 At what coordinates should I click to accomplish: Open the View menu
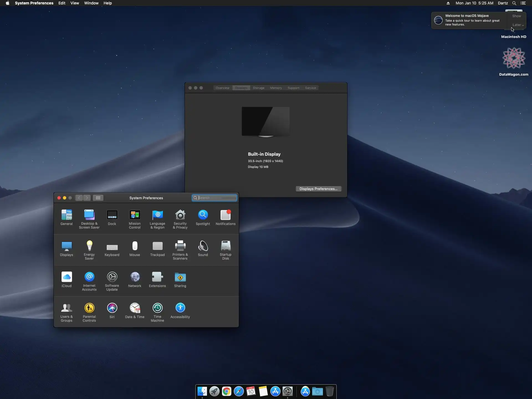[x=75, y=3]
